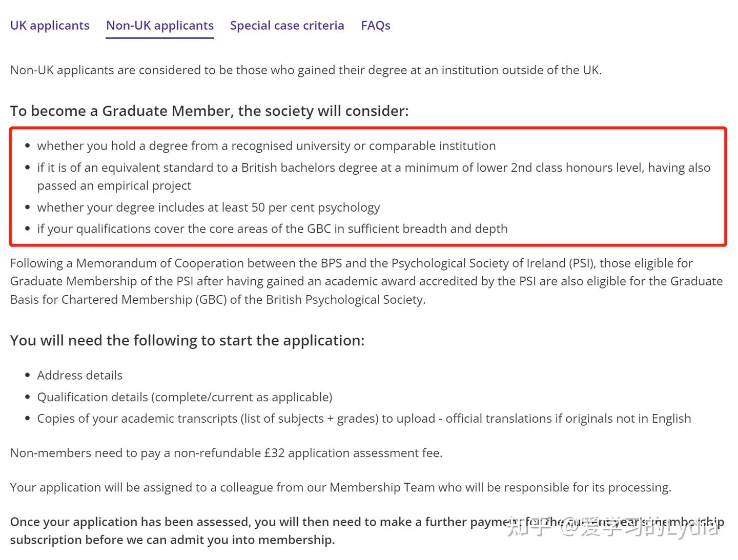Select the Non-UK applicants tab
738x560 pixels.
click(x=160, y=26)
